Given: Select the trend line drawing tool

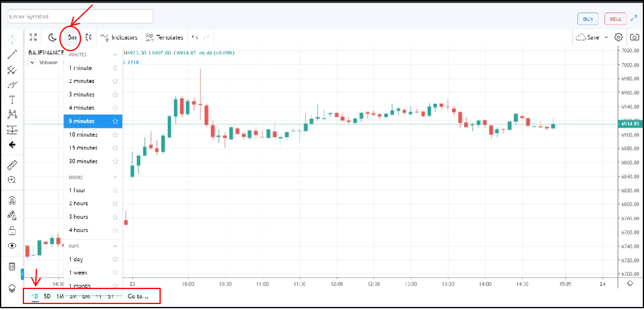Looking at the screenshot, I should tap(12, 55).
